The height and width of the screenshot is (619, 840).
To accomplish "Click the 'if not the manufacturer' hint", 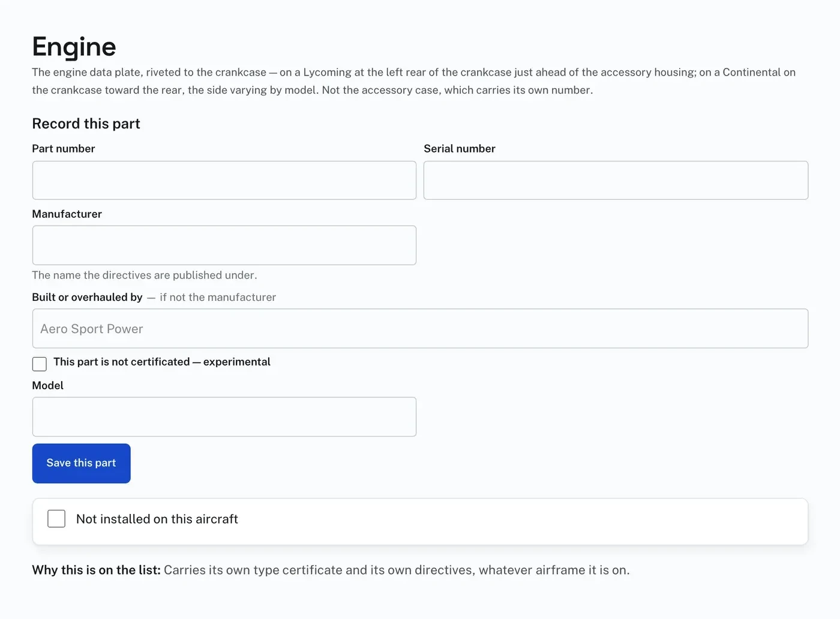I will tap(218, 297).
